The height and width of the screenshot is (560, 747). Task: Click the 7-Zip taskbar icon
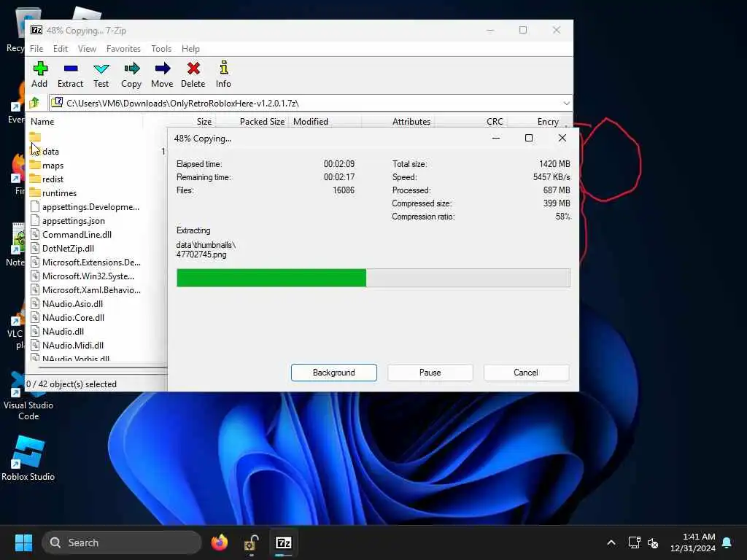coord(284,542)
